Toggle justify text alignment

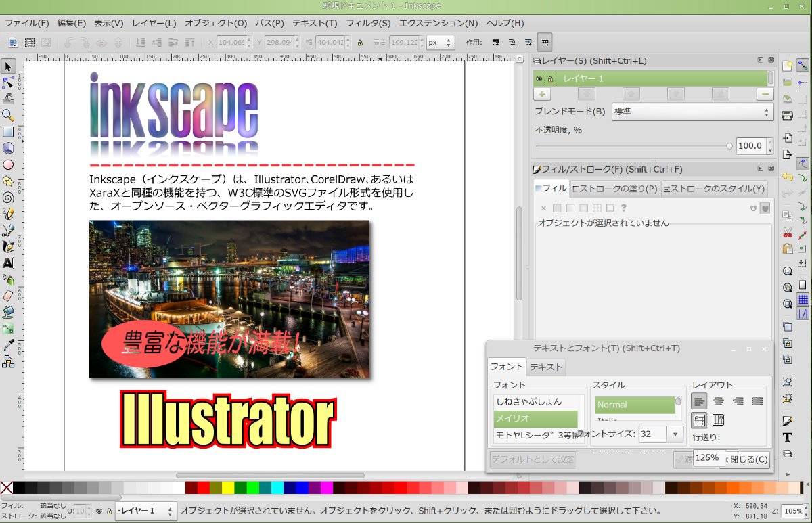(x=758, y=401)
